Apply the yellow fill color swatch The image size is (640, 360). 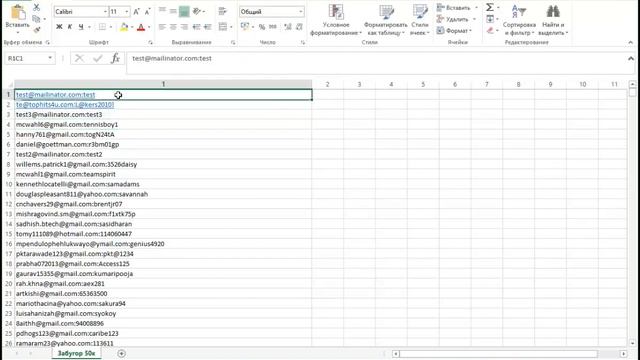[x=124, y=27]
